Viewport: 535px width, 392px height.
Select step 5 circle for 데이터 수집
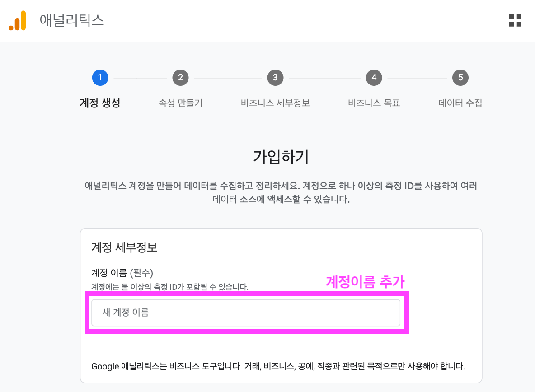click(460, 78)
